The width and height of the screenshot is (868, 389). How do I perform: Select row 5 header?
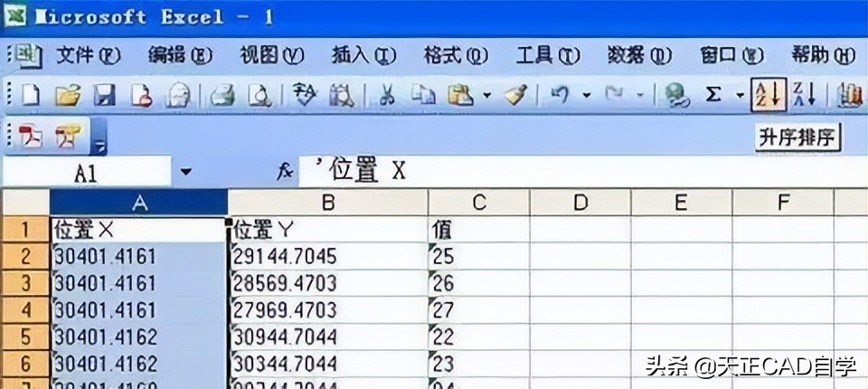tap(25, 337)
